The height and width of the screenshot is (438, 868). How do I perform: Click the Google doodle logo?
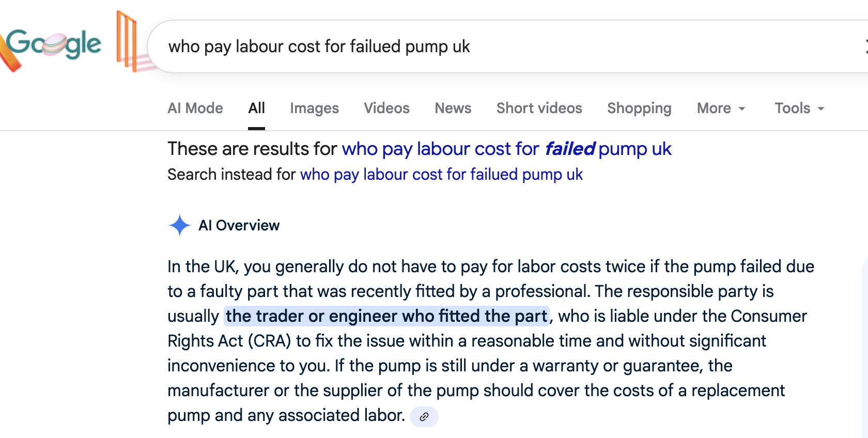click(x=54, y=44)
